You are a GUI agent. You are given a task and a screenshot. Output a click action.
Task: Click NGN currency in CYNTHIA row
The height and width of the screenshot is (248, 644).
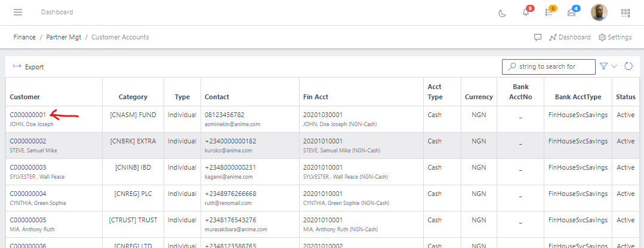point(479,194)
